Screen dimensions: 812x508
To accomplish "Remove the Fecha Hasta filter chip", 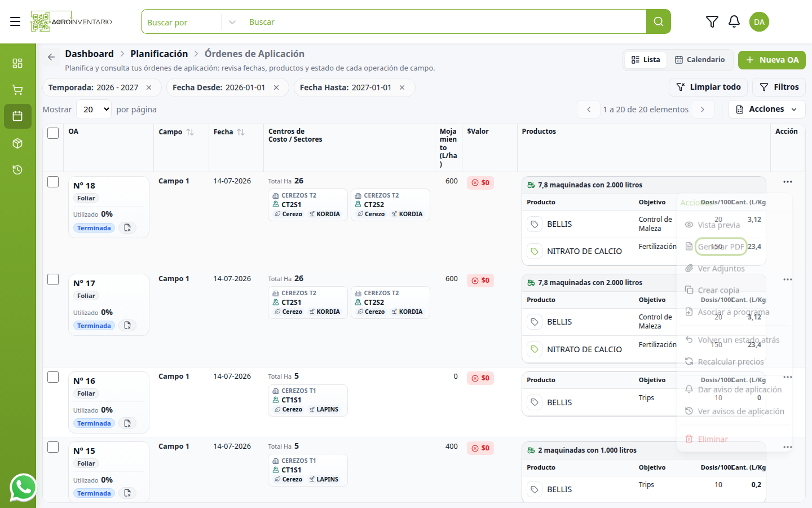I will [402, 87].
